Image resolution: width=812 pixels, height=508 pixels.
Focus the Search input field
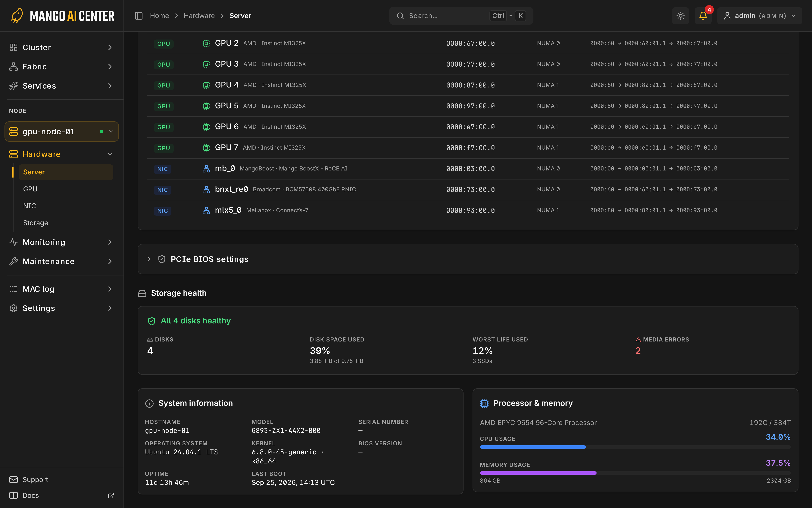coord(461,16)
